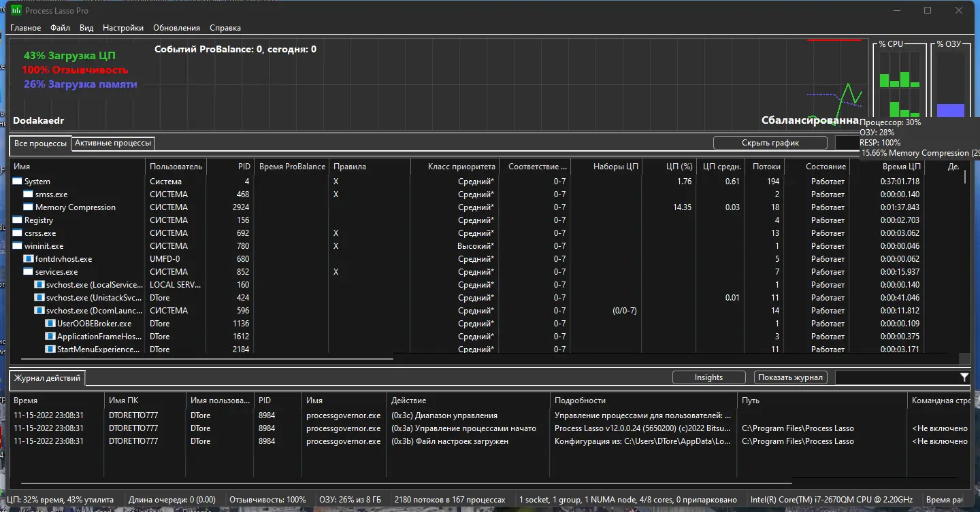This screenshot has height=512, width=980.
Task: Switch to the Активные процессы tab
Action: pyautogui.click(x=113, y=143)
